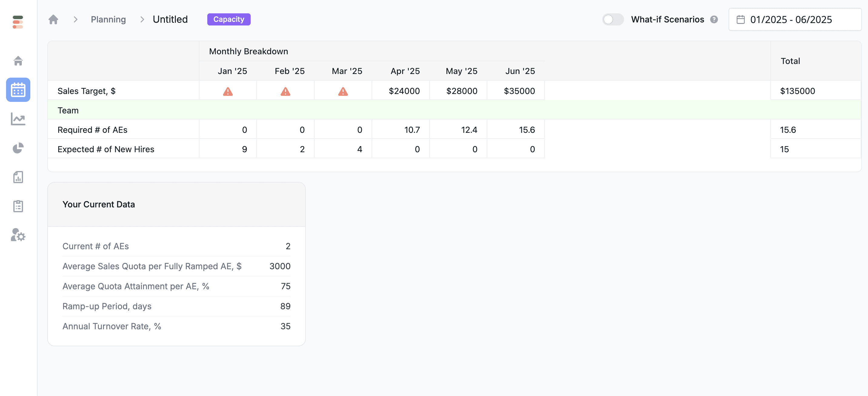The width and height of the screenshot is (868, 396).
Task: Click the calendar icon in date range field
Action: 740,19
